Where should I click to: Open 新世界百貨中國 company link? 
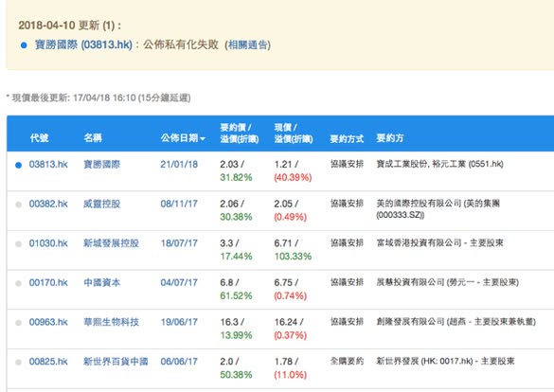tap(116, 362)
